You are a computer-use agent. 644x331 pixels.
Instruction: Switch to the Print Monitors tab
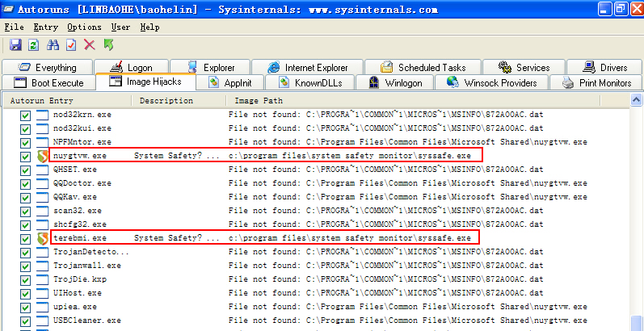coord(596,82)
